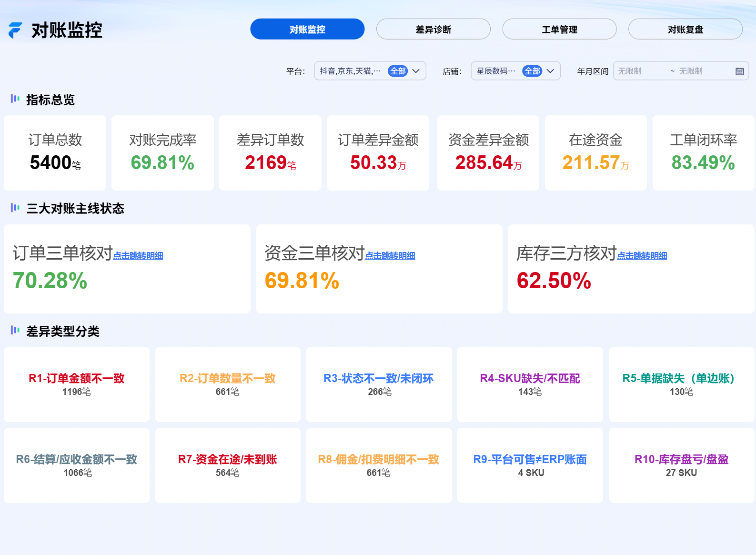This screenshot has width=756, height=555.
Task: Open the R4-SKU缺失/不匹配 card
Action: (530, 384)
